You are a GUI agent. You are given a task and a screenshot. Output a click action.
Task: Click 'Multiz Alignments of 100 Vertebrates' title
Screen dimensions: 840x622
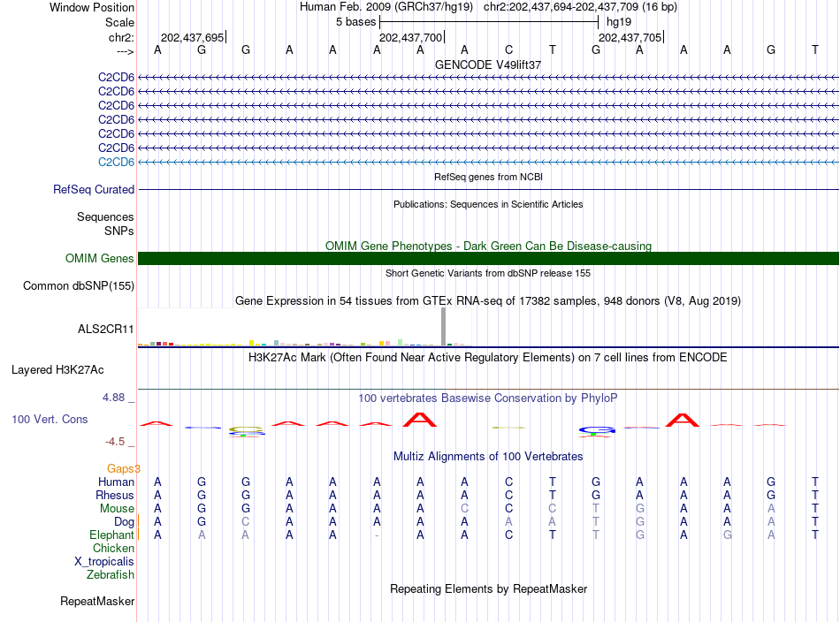(488, 456)
